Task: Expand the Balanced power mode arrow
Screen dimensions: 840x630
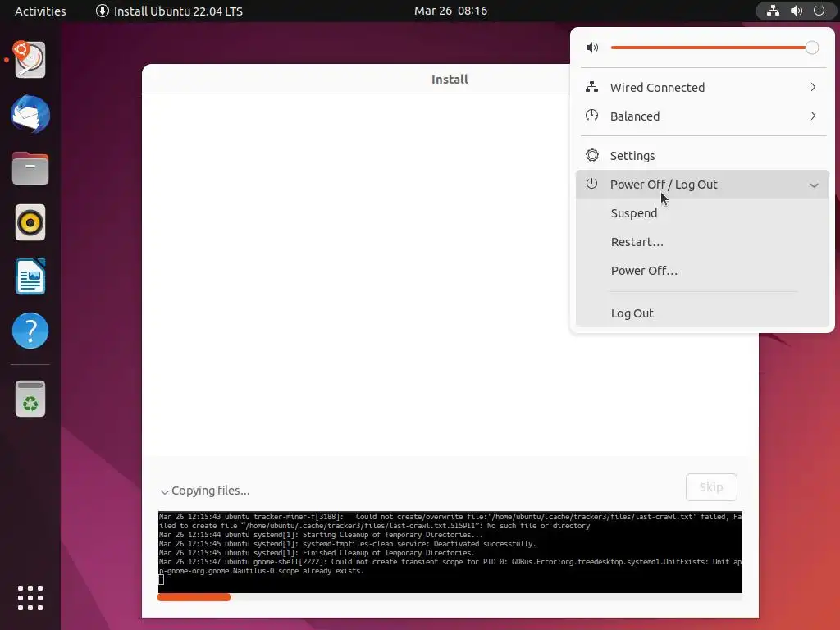Action: 813,116
